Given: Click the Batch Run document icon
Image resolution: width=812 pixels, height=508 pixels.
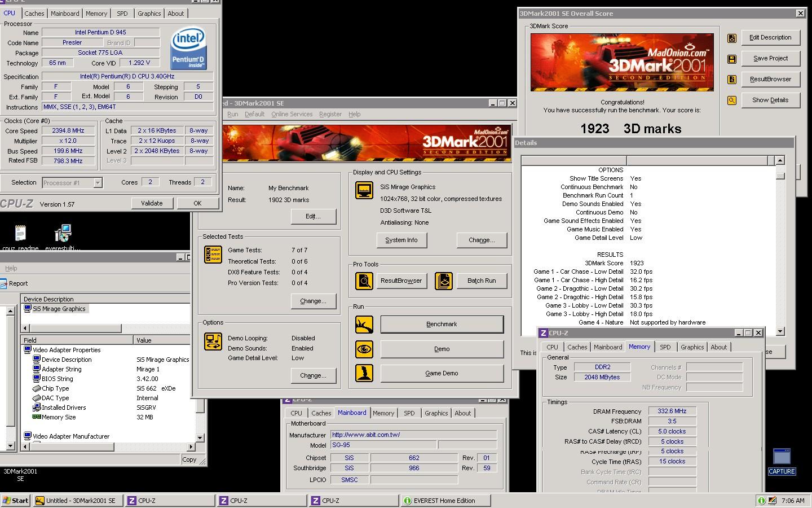Looking at the screenshot, I should pyautogui.click(x=444, y=281).
